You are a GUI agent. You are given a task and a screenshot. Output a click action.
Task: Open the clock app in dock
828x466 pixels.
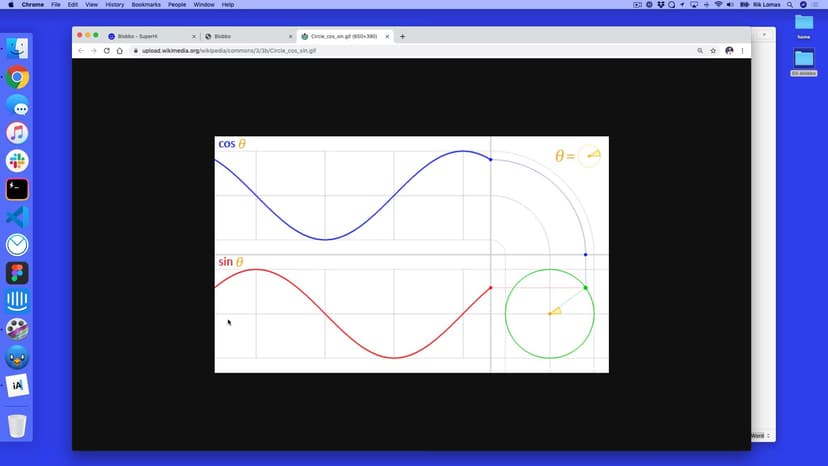(17, 245)
